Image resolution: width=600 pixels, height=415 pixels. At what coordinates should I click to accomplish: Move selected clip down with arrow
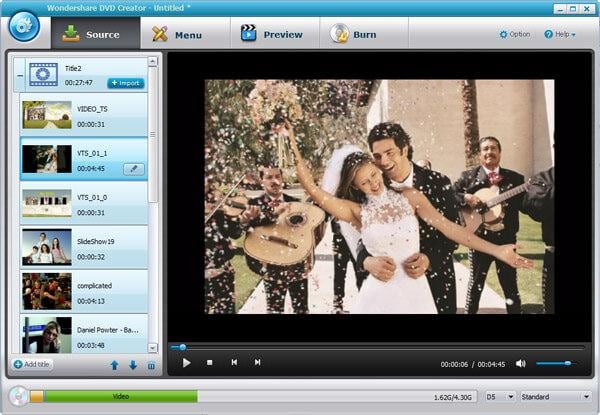click(133, 365)
